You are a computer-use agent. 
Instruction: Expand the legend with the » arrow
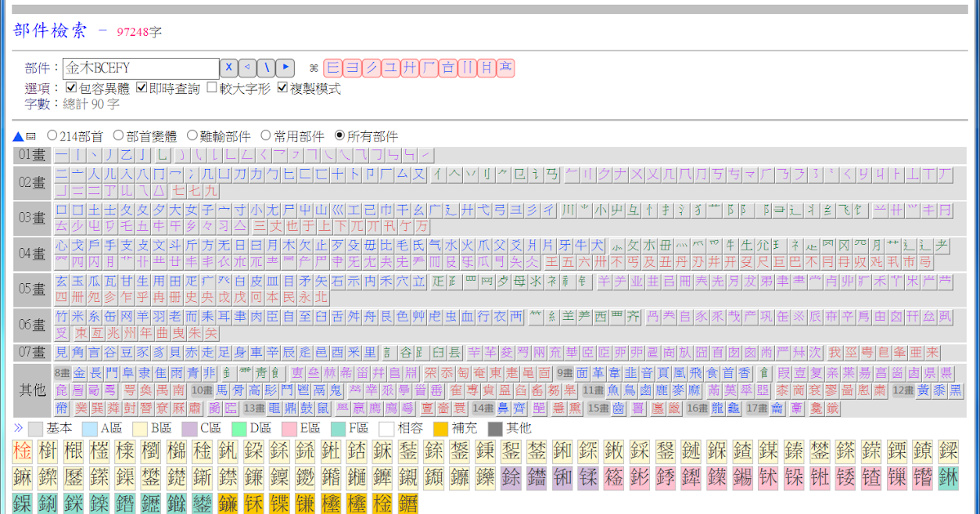coord(19,427)
